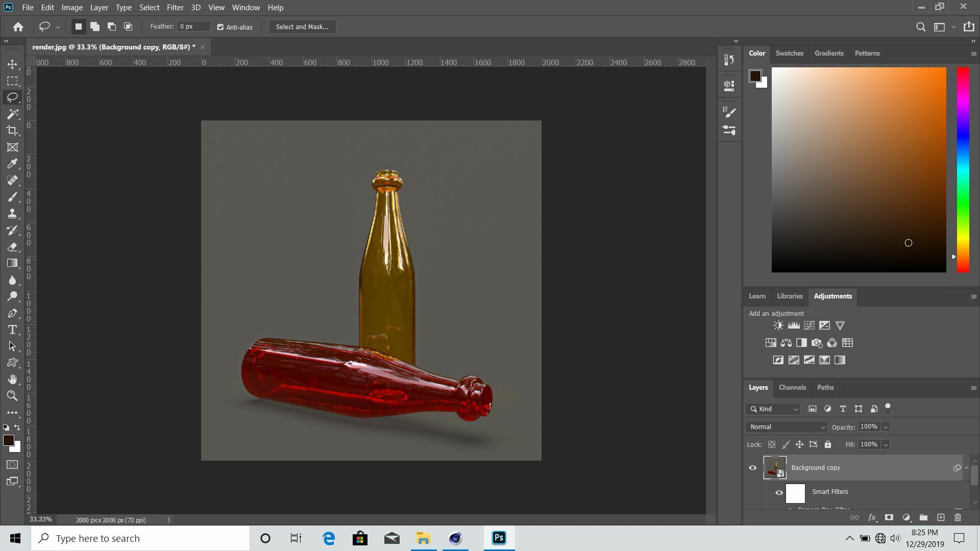Click the Select and Mask button
Viewport: 980px width, 551px height.
pos(302,27)
